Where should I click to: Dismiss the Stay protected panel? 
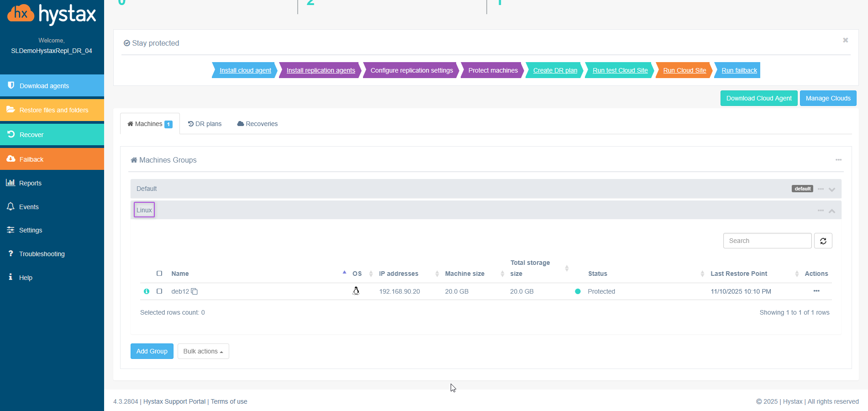pos(845,40)
